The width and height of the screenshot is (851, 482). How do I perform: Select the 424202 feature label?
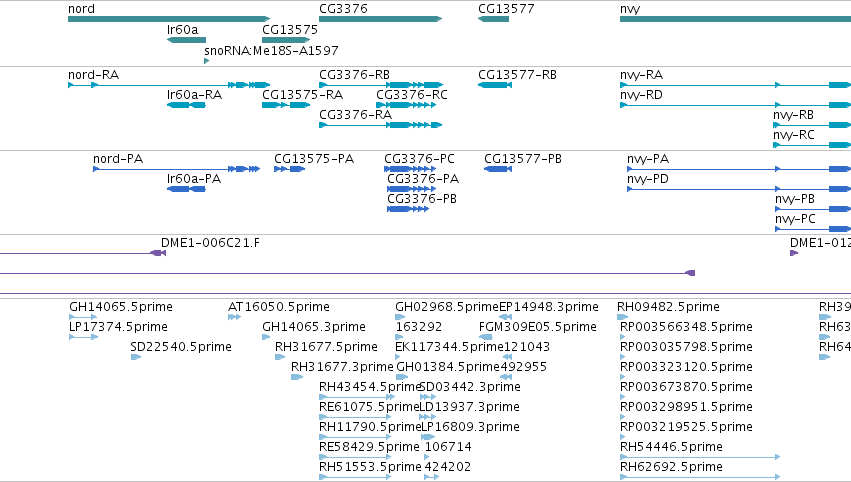click(448, 467)
